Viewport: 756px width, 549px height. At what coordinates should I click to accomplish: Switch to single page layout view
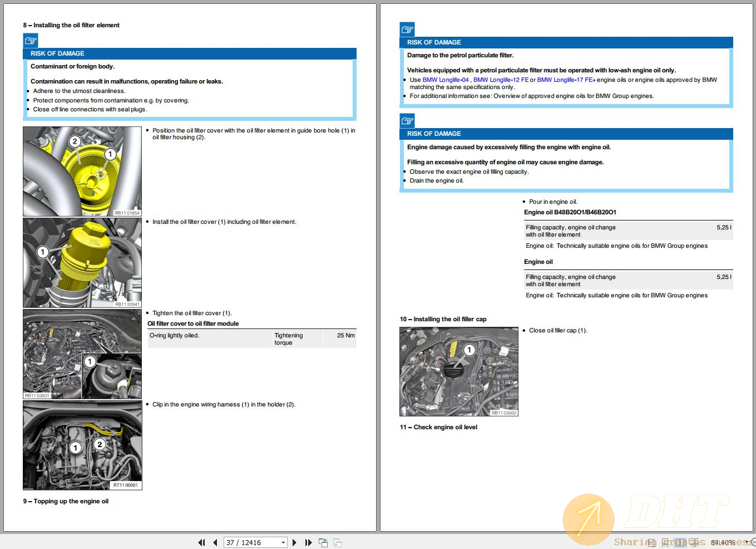(651, 542)
